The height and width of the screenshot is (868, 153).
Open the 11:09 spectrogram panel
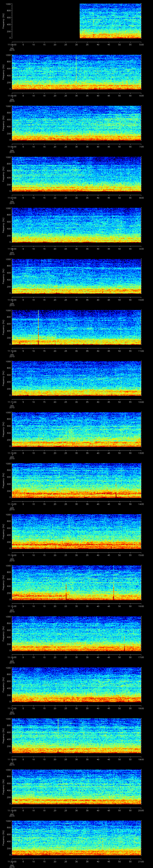coord(77,276)
